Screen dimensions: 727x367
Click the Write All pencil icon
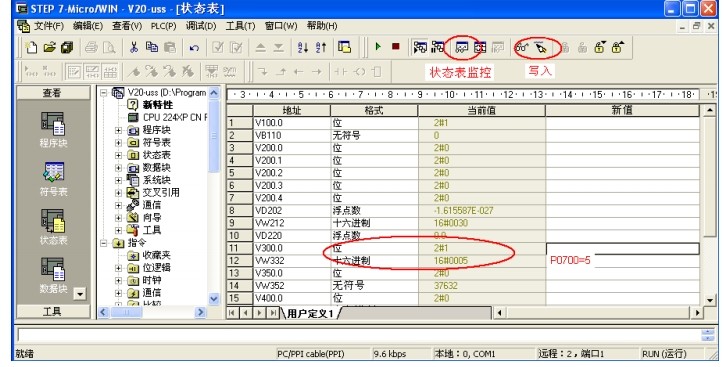coord(541,47)
